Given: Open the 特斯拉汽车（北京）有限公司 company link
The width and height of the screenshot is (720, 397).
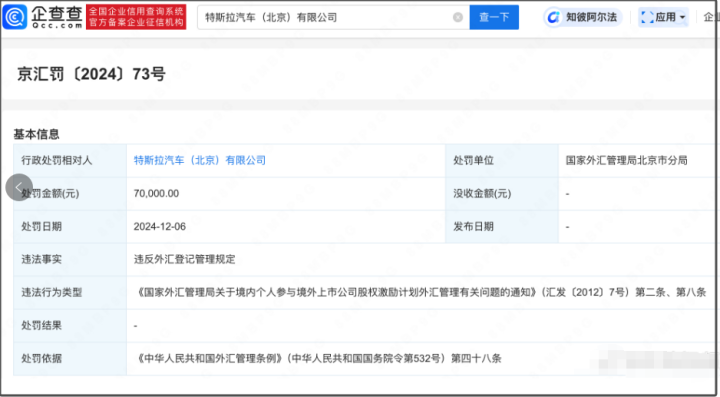Looking at the screenshot, I should pos(200,161).
